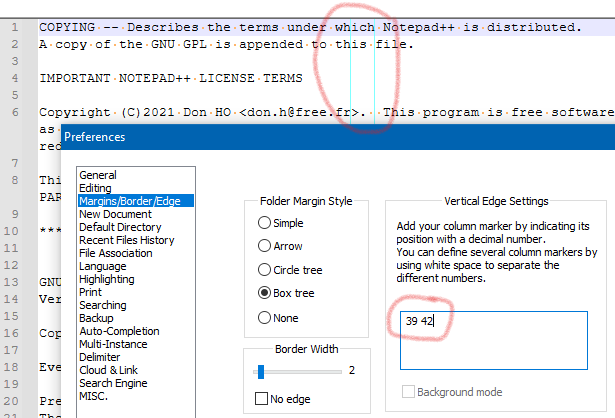Open Backup settings
615x418 pixels.
pyautogui.click(x=96, y=318)
